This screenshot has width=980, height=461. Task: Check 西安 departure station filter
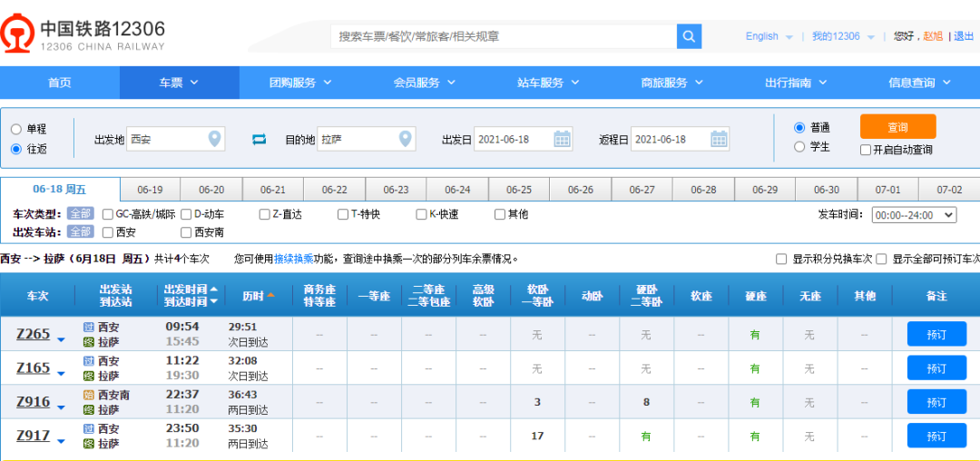click(x=107, y=232)
